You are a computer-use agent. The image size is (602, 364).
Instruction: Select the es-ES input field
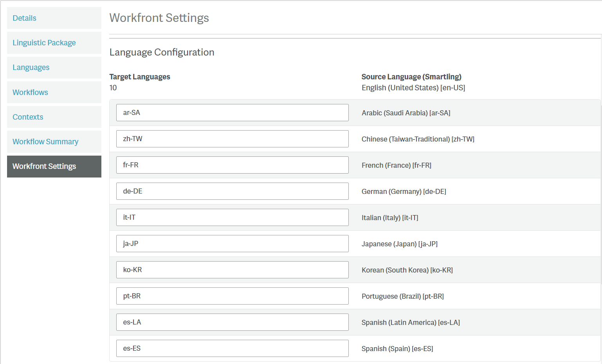232,348
